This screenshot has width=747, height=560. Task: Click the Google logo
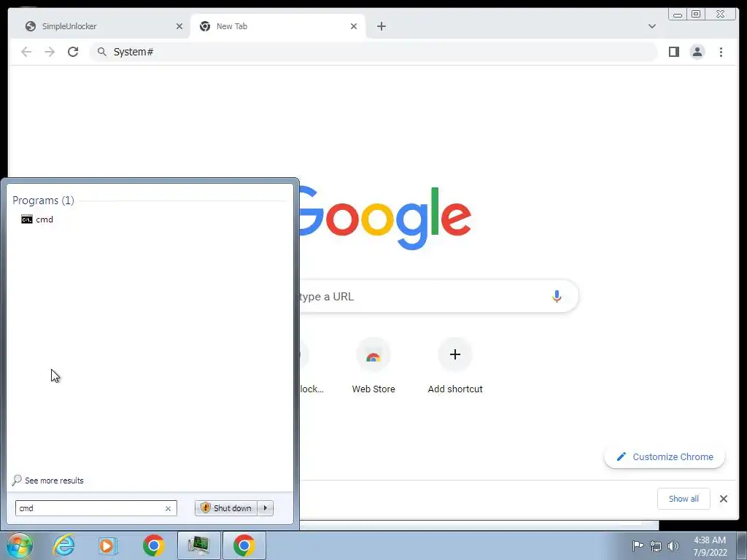coord(385,218)
